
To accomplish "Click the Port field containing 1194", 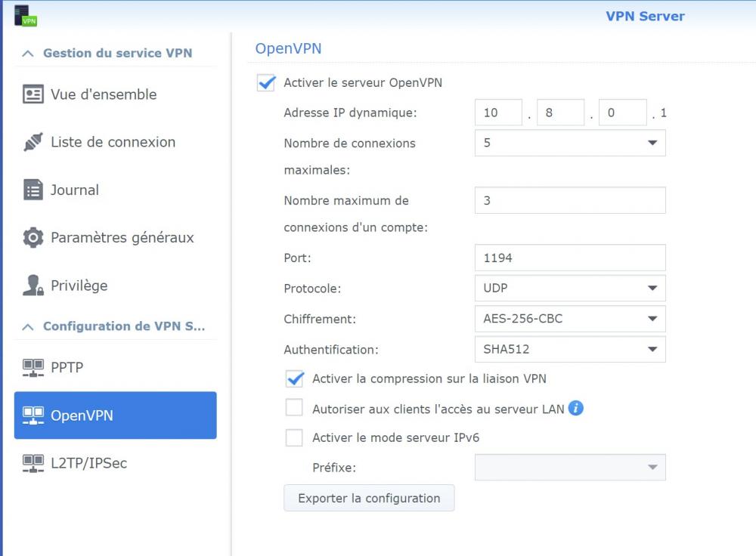I will click(x=570, y=258).
